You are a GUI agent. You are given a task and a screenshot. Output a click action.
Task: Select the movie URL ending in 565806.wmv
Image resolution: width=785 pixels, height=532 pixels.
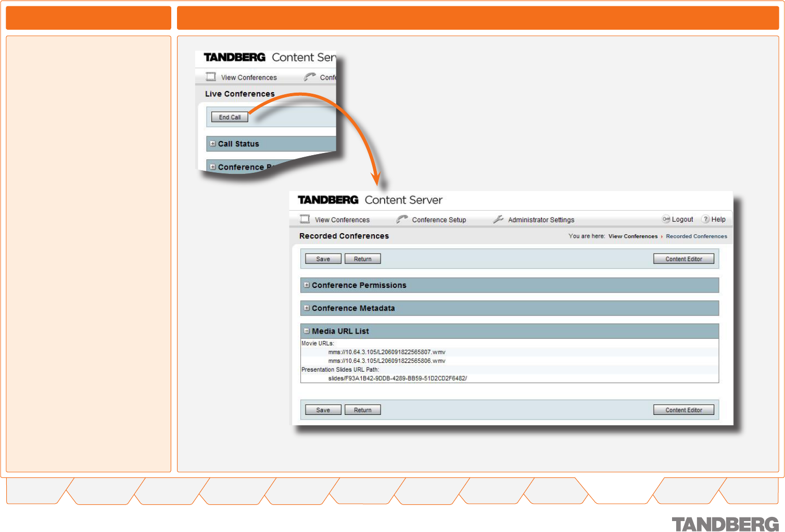coord(387,361)
